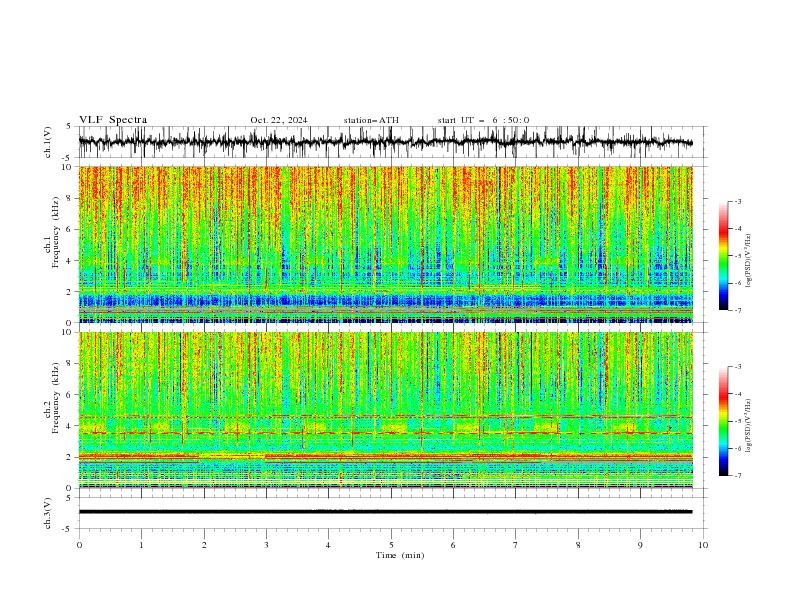The width and height of the screenshot is (792, 612).
Task: Click the "-7" tick on ch.1 colorbar
Action: [x=738, y=310]
